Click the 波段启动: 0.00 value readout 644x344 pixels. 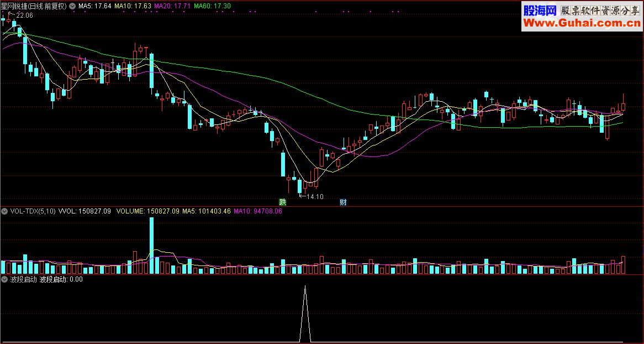(61, 279)
